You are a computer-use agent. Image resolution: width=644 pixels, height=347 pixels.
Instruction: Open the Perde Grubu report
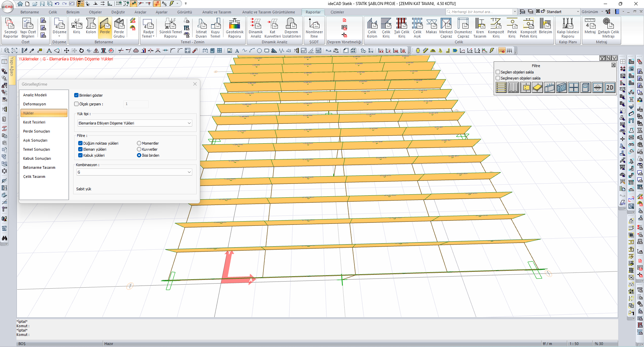tap(119, 28)
